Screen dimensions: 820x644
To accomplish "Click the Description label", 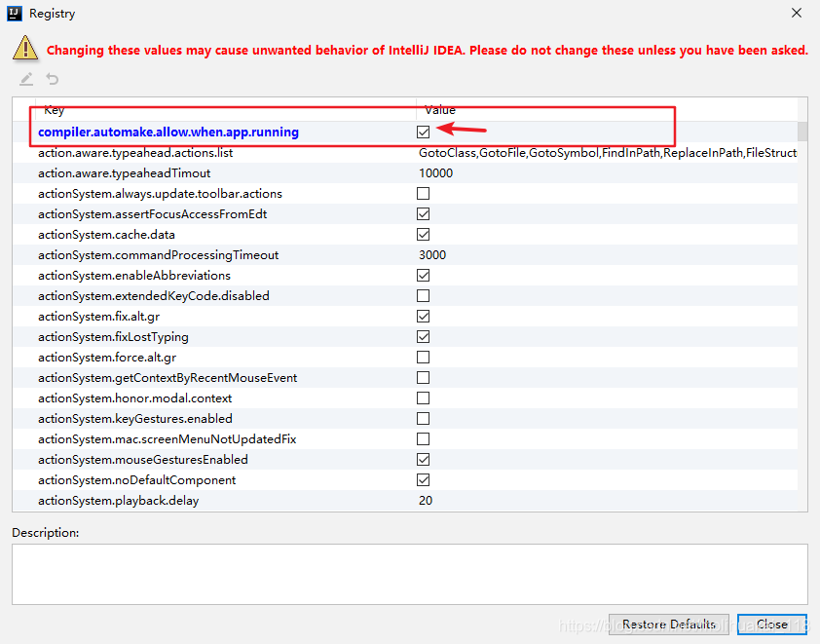I will click(x=46, y=533).
